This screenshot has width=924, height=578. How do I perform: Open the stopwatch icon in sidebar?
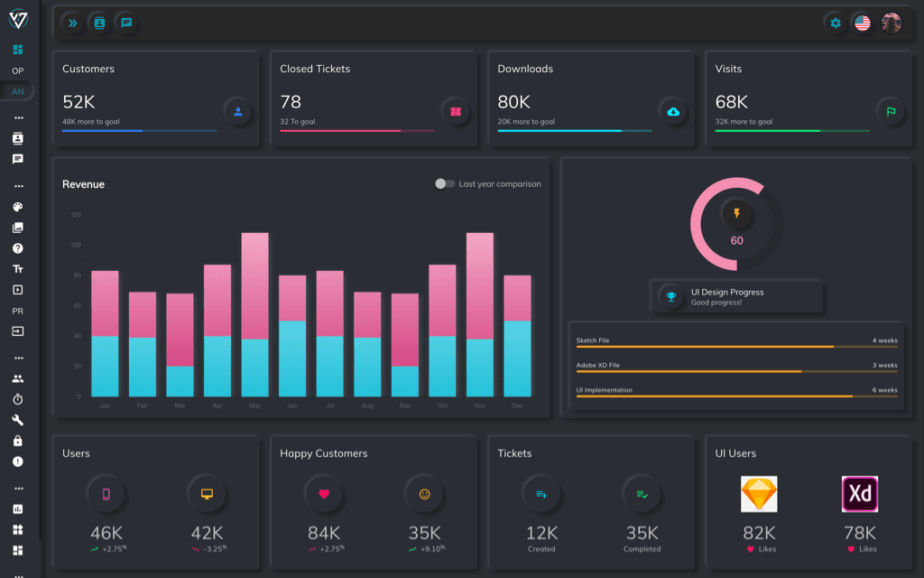point(18,399)
